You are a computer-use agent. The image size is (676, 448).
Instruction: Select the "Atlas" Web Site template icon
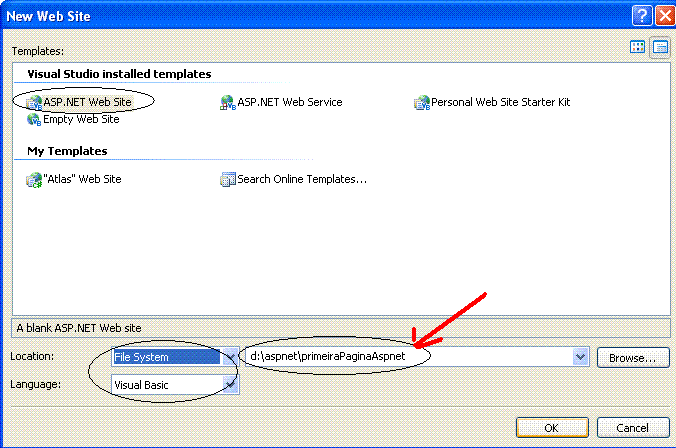point(34,180)
